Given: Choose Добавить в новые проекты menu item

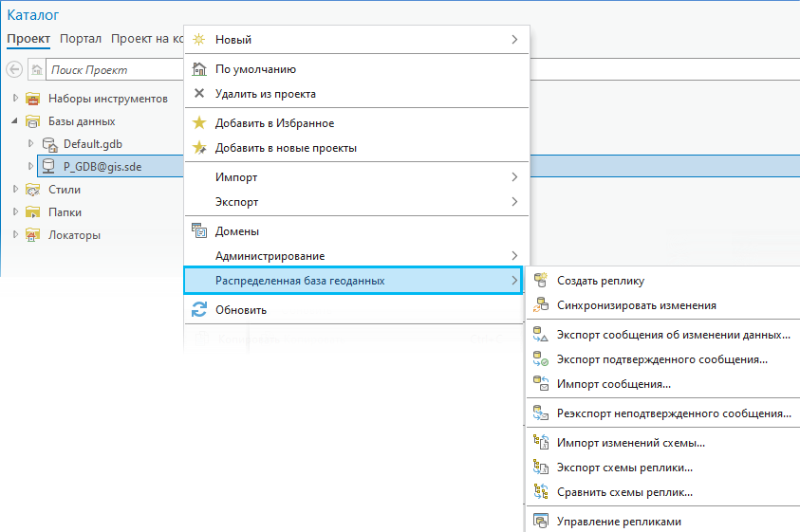Looking at the screenshot, I should 357,148.
